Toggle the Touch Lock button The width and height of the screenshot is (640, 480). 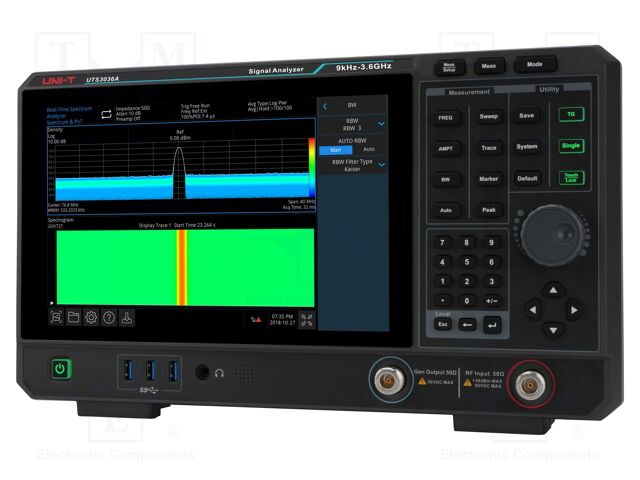point(569,178)
